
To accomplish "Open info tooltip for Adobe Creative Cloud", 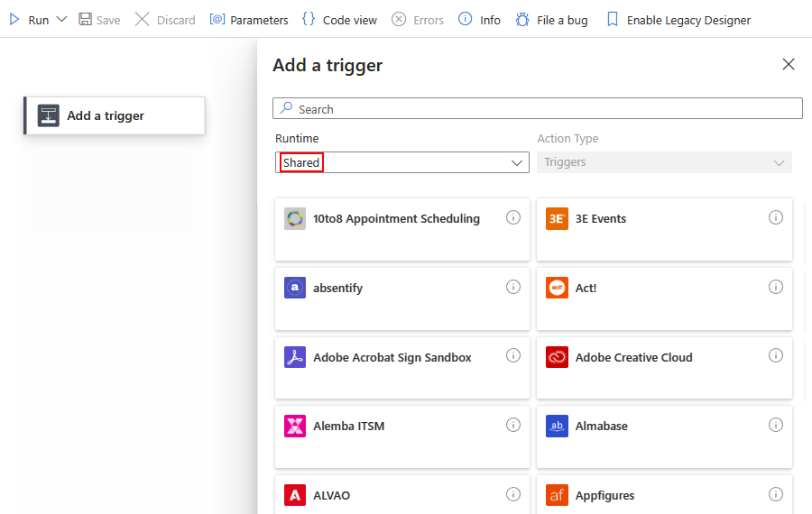I will point(775,355).
